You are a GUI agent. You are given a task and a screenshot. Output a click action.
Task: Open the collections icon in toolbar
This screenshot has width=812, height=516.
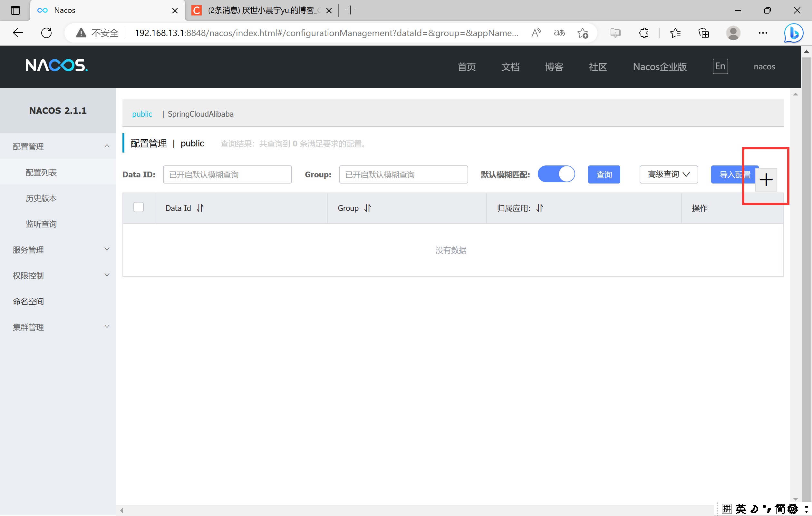click(x=703, y=33)
